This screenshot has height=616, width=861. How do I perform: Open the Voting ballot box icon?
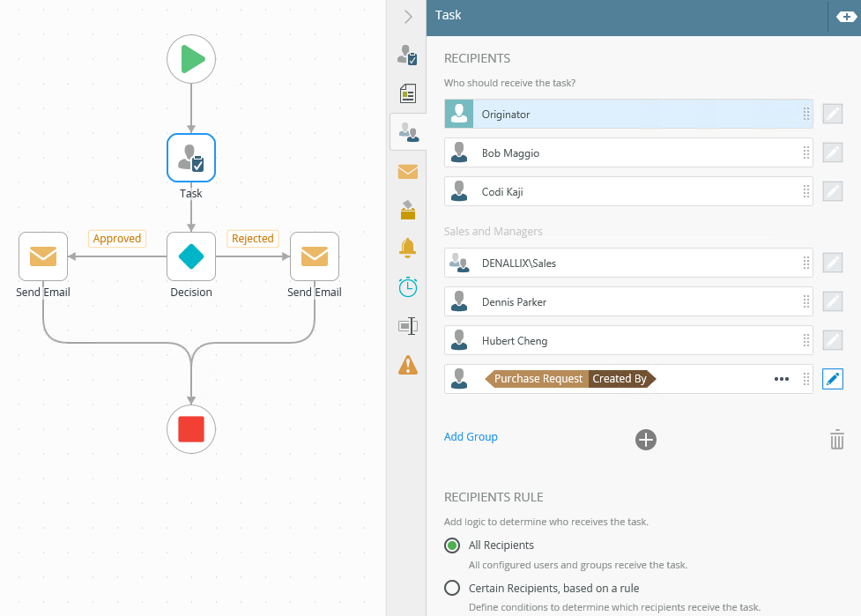coord(408,210)
